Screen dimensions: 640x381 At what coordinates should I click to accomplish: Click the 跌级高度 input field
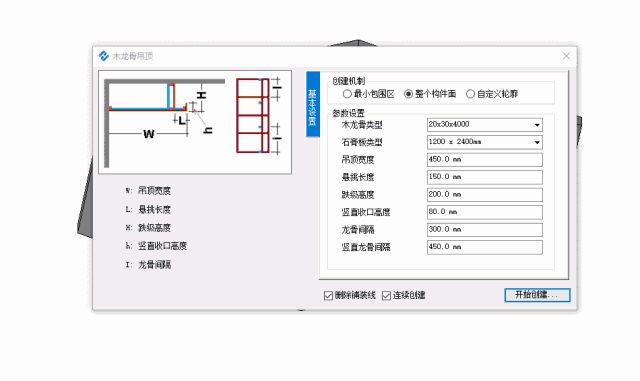484,195
